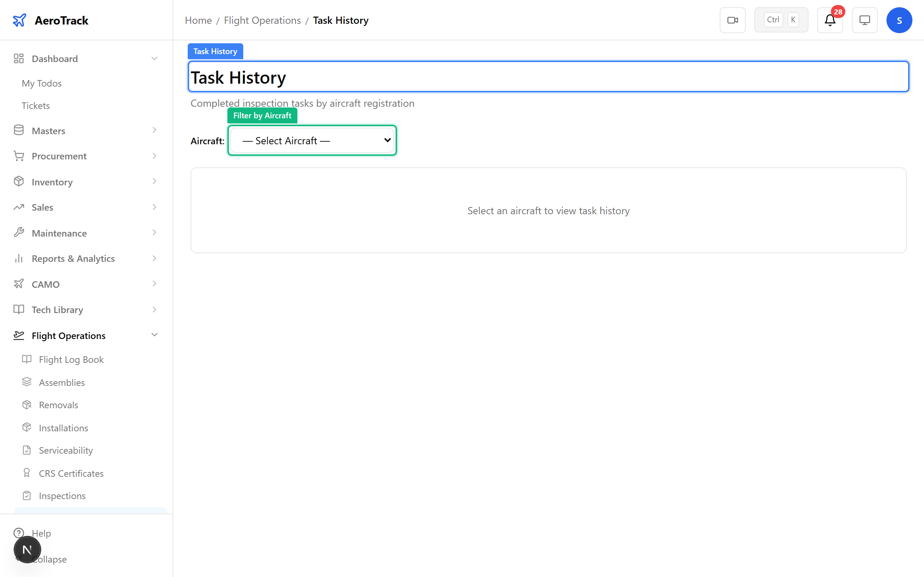Click the monitor display icon in top bar
924x577 pixels.
pos(864,20)
